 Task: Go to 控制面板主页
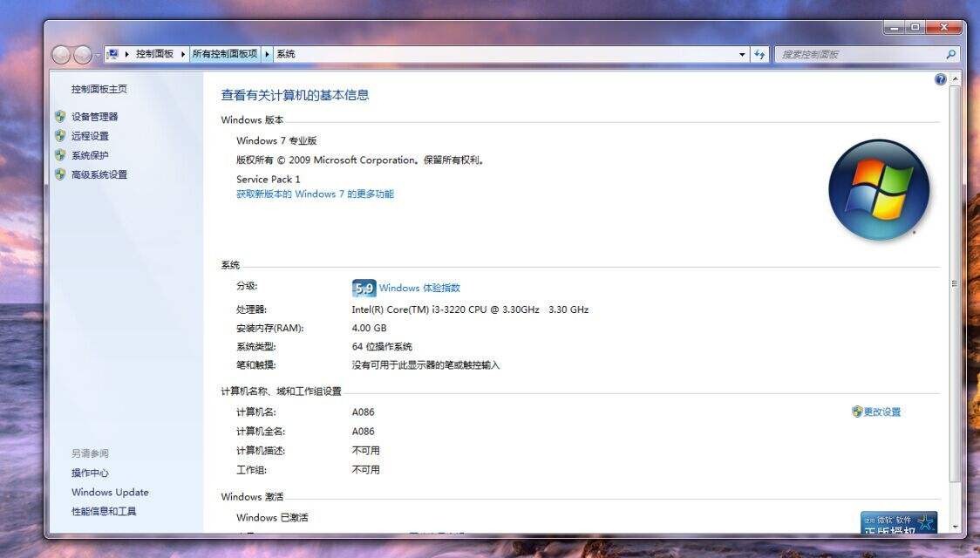click(99, 89)
